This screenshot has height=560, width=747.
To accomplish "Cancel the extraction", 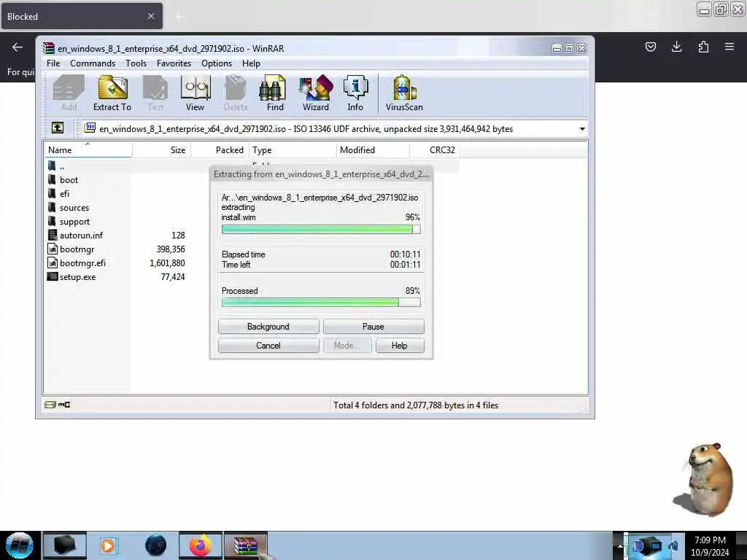I will tap(268, 346).
